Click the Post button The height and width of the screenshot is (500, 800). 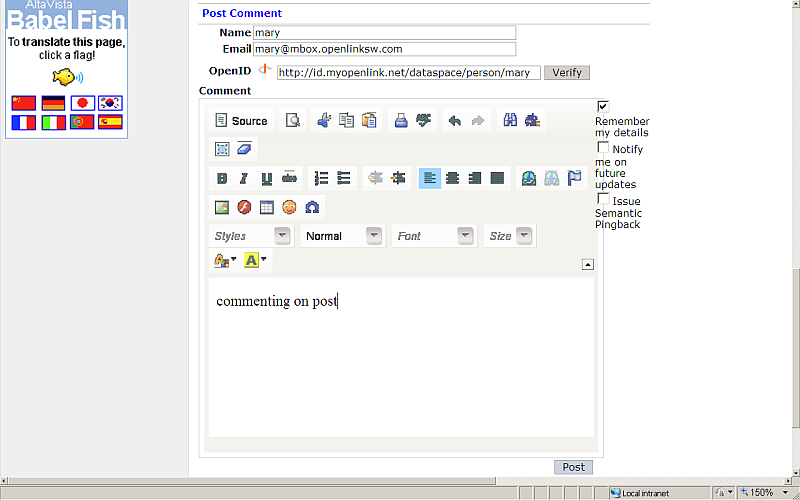click(573, 467)
